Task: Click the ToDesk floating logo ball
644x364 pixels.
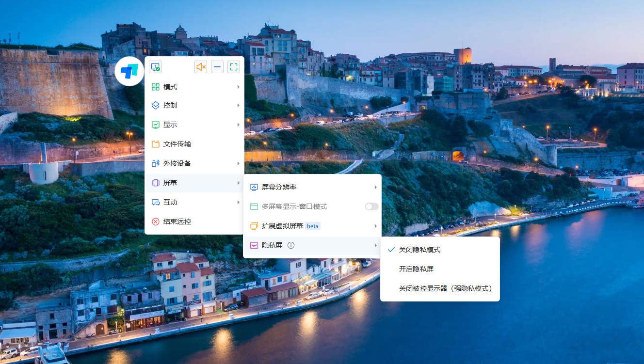Action: click(x=129, y=71)
